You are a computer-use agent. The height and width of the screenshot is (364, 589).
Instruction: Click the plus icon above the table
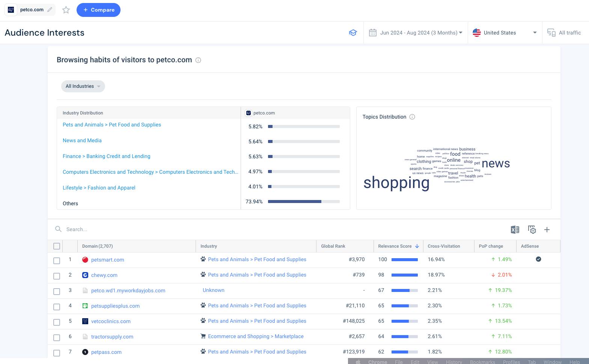pyautogui.click(x=547, y=230)
